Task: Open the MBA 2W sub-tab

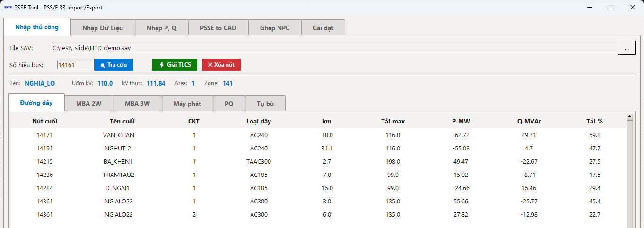Action: coord(88,104)
